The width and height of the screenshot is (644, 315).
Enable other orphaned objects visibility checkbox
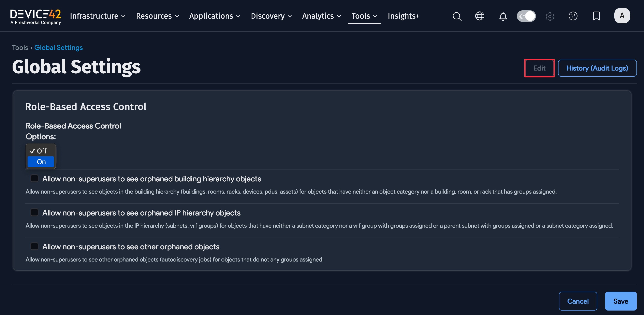[34, 246]
